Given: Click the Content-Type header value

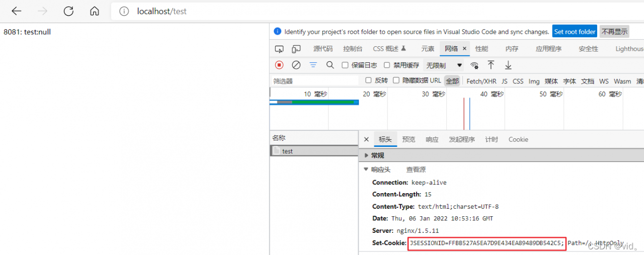Looking at the screenshot, I should 458,206.
